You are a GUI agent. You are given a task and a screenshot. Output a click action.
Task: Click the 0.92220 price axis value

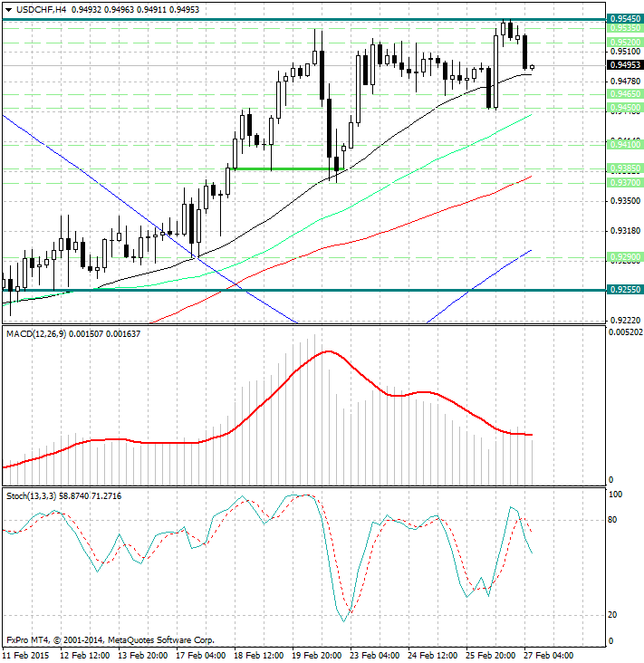[x=625, y=320]
